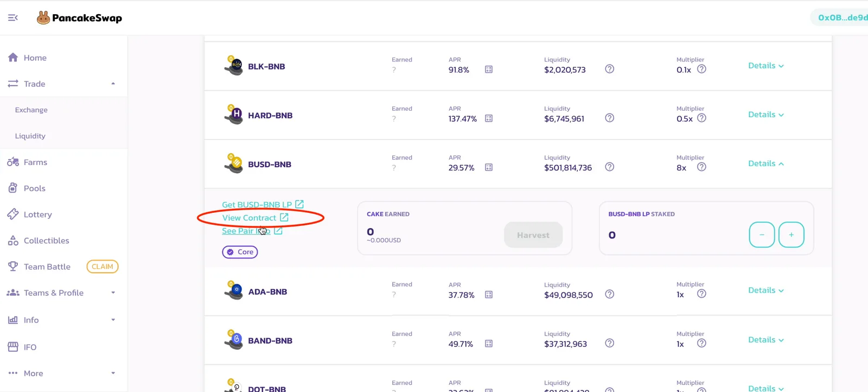Image resolution: width=868 pixels, height=392 pixels.
Task: Collapse Details for BUSD-BNB farm
Action: click(766, 163)
